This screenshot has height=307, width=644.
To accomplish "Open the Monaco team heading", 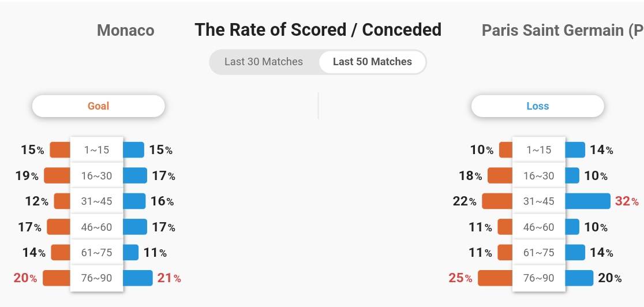I will [x=126, y=31].
